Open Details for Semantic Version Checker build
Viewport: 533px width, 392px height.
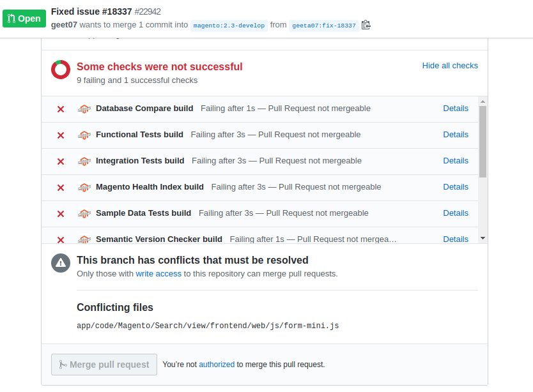click(x=456, y=239)
